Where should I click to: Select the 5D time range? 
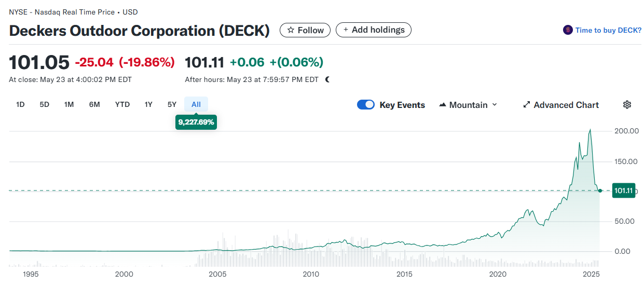[x=45, y=104]
